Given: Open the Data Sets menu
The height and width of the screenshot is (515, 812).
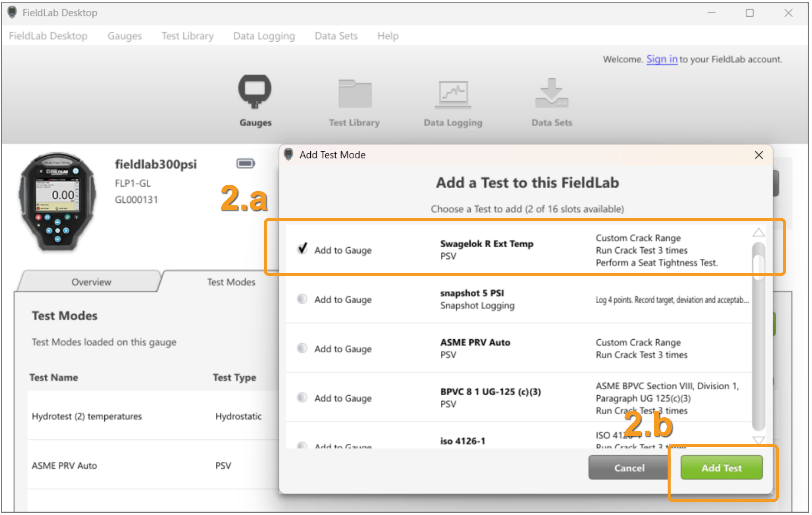Looking at the screenshot, I should click(336, 36).
